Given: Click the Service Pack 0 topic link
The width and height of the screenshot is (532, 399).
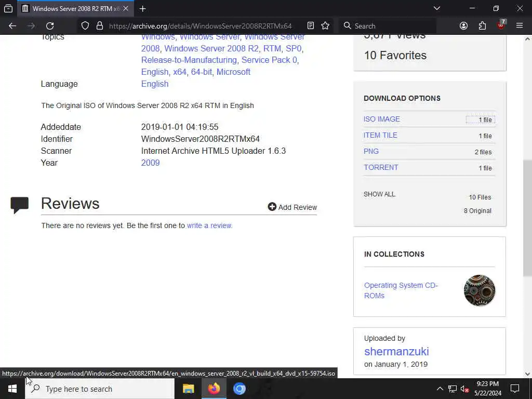Looking at the screenshot, I should (x=269, y=60).
